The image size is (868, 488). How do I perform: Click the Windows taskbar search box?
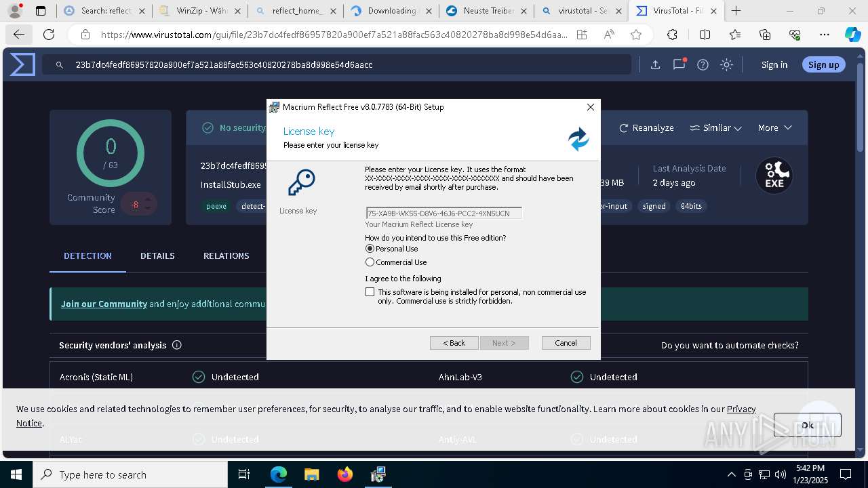(x=130, y=474)
